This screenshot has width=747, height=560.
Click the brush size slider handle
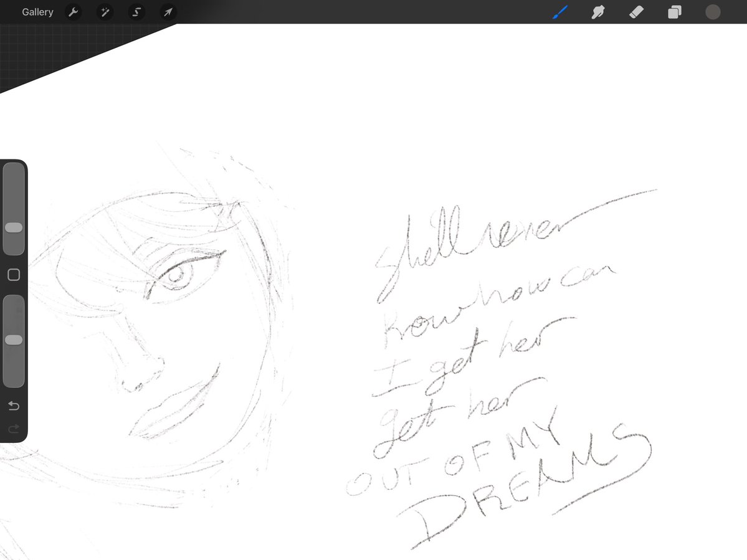(14, 227)
